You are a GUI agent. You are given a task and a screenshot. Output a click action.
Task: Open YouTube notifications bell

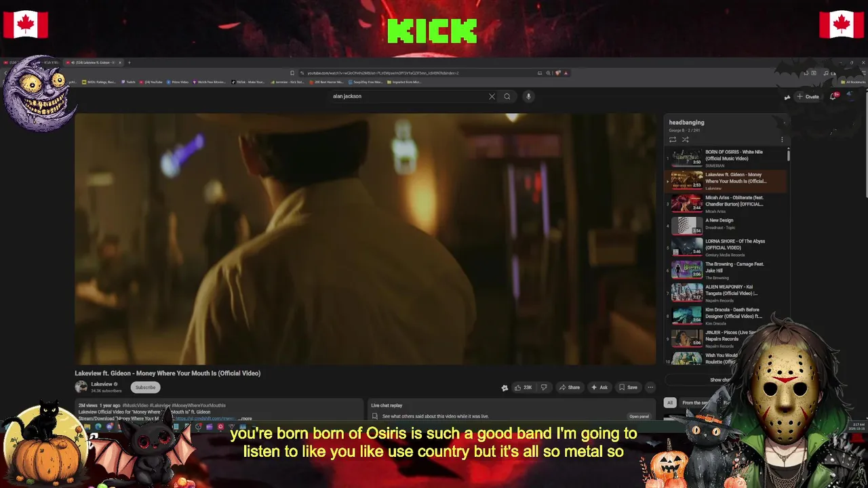click(x=834, y=96)
